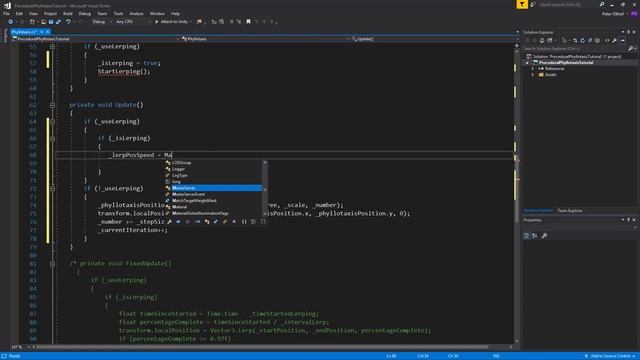The height and width of the screenshot is (360, 640).
Task: Click the Solution Explorer Properties wrench icon
Action: pyautogui.click(x=614, y=40)
